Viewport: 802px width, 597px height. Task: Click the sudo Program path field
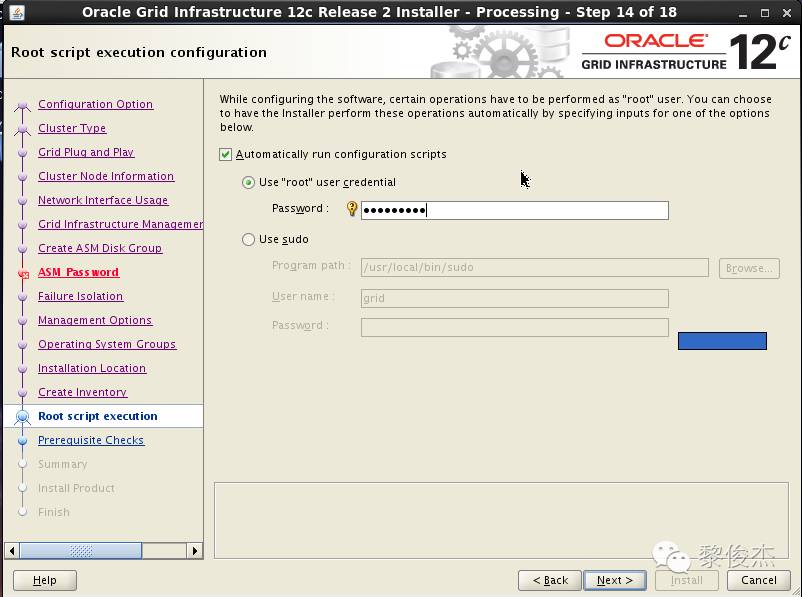(534, 268)
